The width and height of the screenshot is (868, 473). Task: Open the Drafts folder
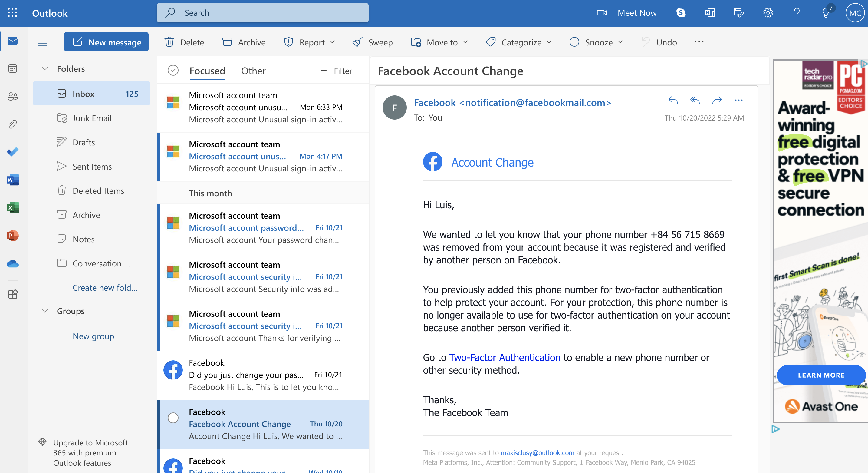pyautogui.click(x=91, y=142)
